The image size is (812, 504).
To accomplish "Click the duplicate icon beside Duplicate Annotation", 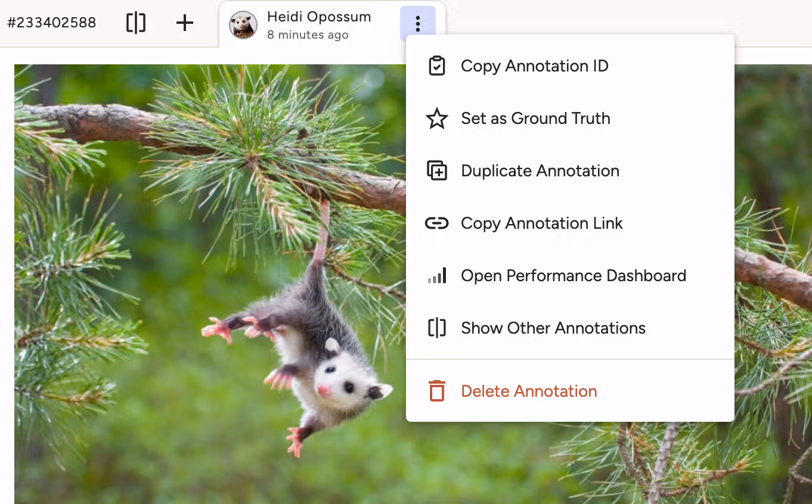I will point(438,171).
